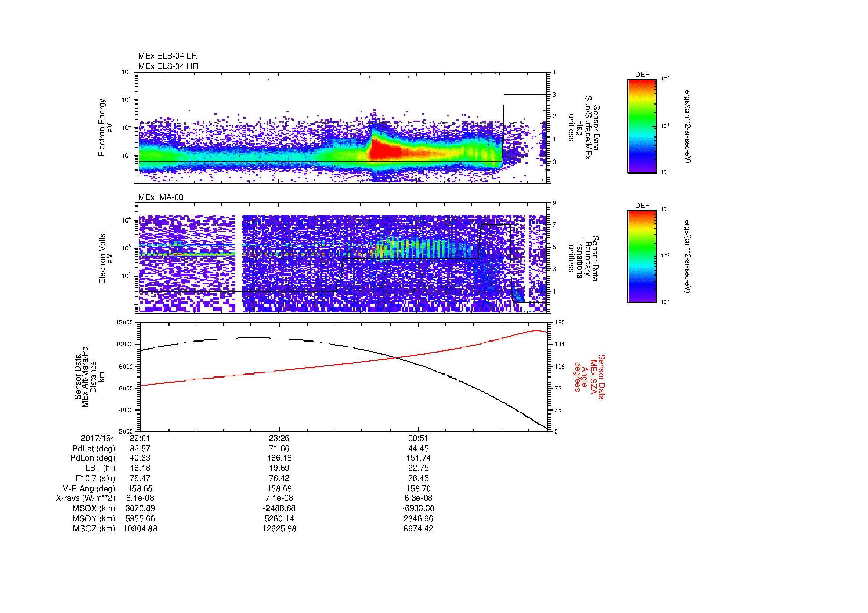
Task: Click the 'Electron Energy' axis label
Action: tap(102, 128)
